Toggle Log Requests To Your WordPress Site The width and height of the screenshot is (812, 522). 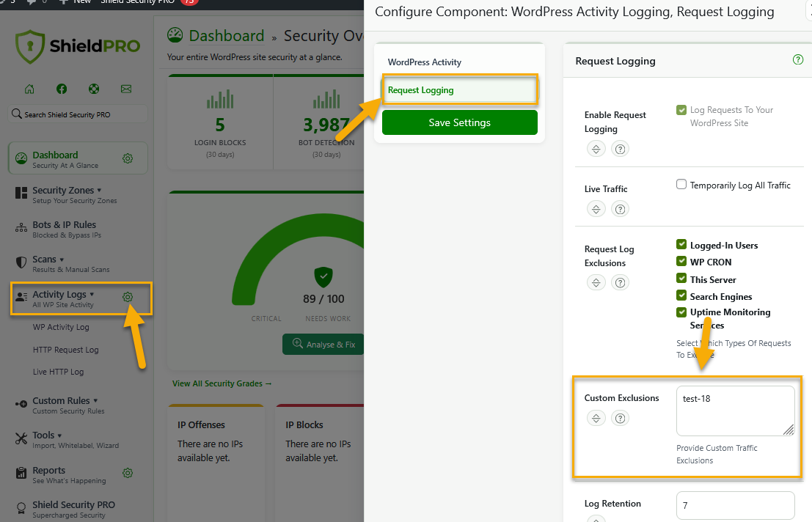coord(681,110)
